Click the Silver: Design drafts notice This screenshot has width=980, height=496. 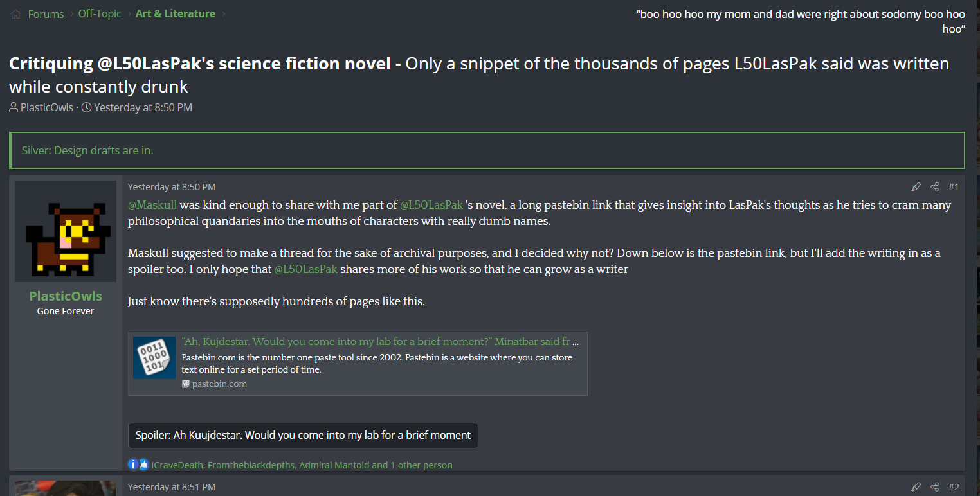pos(87,150)
